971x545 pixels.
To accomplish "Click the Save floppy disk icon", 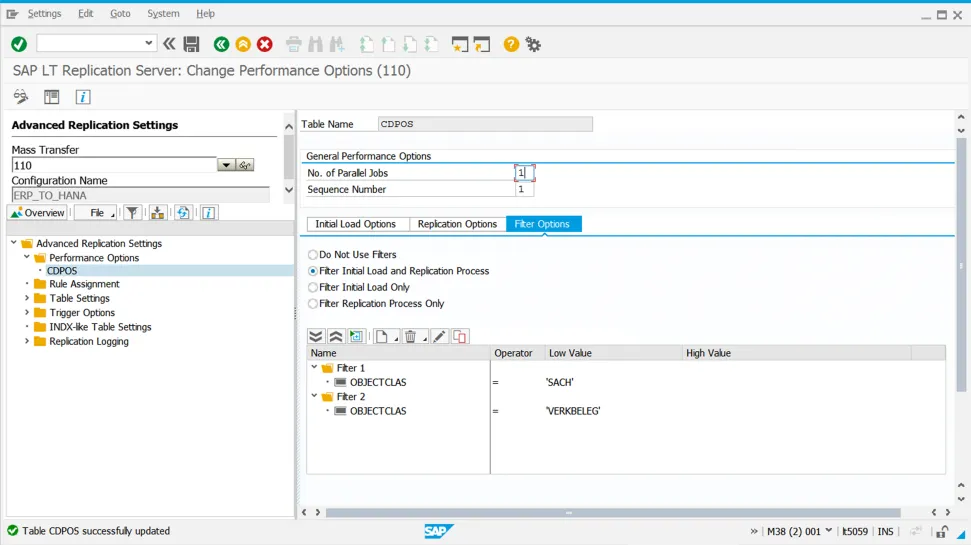I will point(191,44).
